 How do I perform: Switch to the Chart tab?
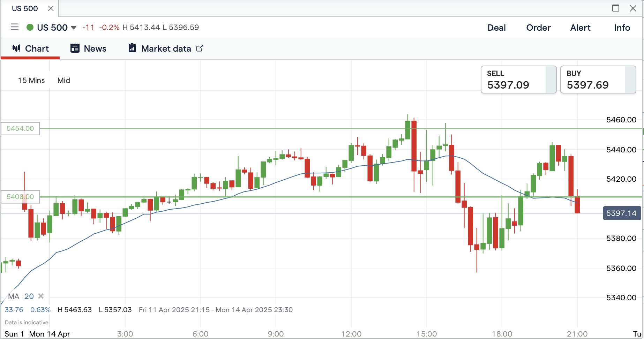[31, 48]
